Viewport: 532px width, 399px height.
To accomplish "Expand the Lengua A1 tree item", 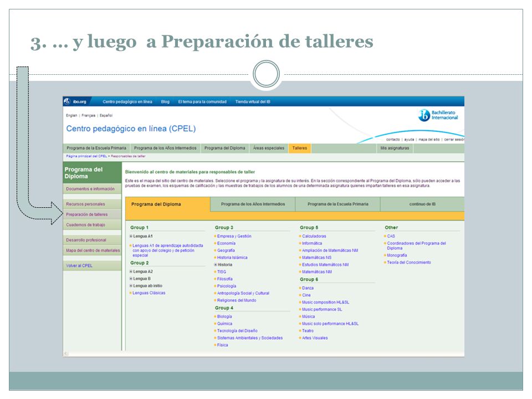I will (131, 236).
